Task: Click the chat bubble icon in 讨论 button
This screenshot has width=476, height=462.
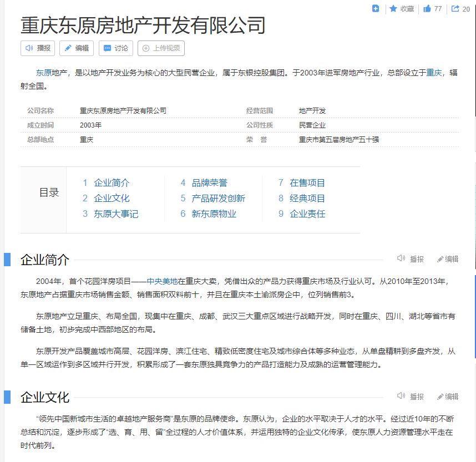Action: (x=107, y=48)
